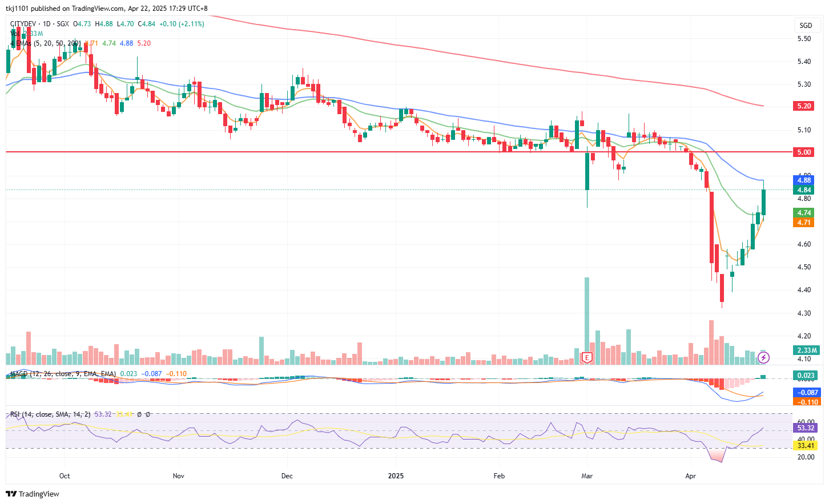Click the Nov label on the time axis
Screen dimensions: 829x504
pos(179,476)
